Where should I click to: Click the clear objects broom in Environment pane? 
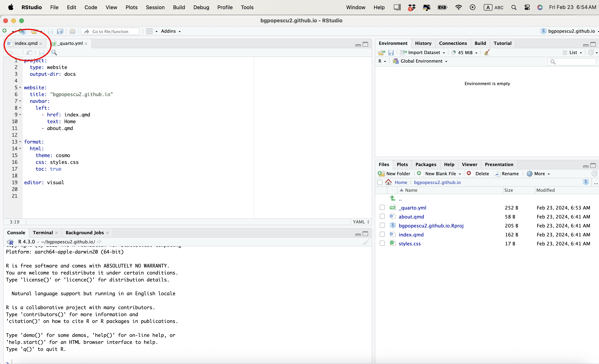pyautogui.click(x=487, y=52)
